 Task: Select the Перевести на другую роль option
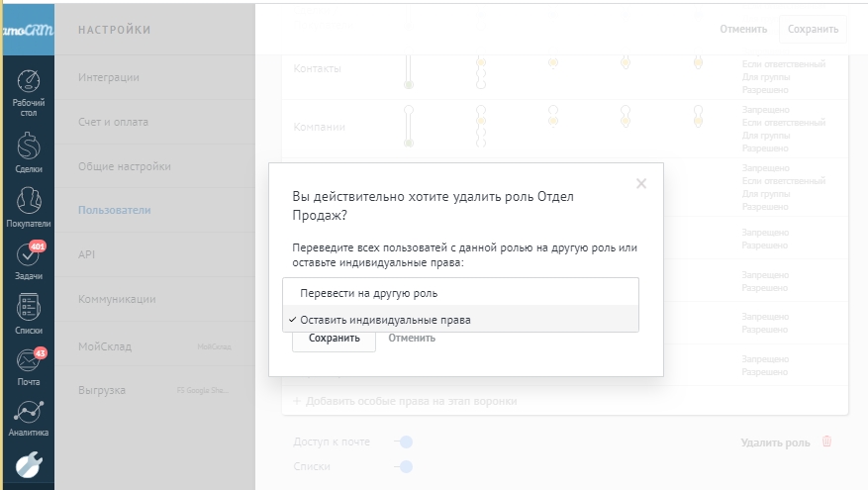(x=368, y=293)
